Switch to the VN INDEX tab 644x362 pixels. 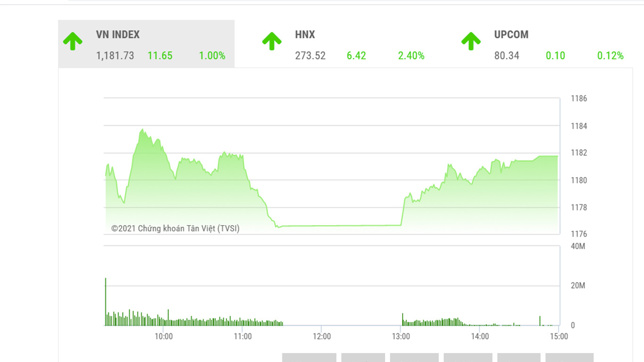(x=118, y=35)
